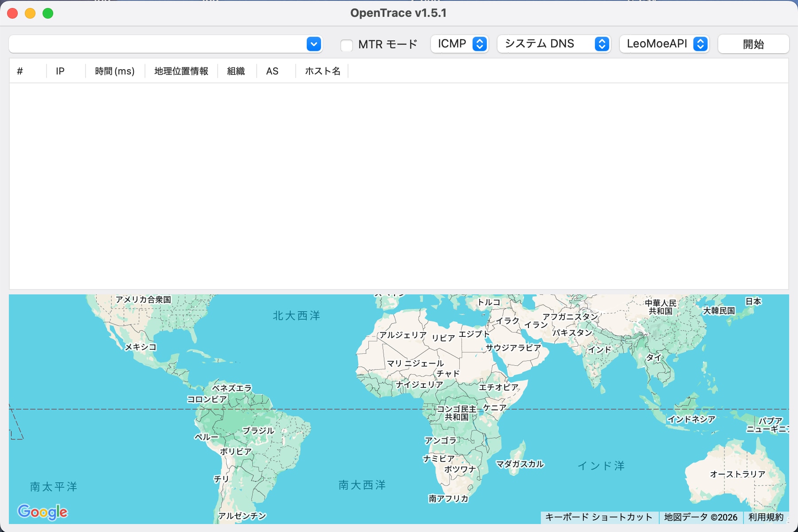Image resolution: width=798 pixels, height=532 pixels.
Task: Click the empty target address input field
Action: [155, 44]
